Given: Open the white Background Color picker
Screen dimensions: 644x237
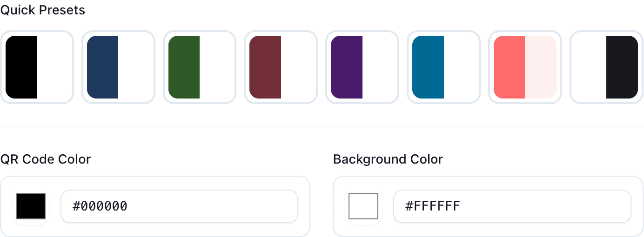Looking at the screenshot, I should click(x=363, y=206).
